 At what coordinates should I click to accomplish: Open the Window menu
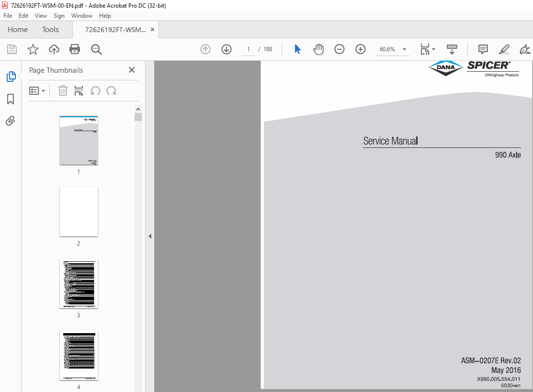tap(81, 16)
